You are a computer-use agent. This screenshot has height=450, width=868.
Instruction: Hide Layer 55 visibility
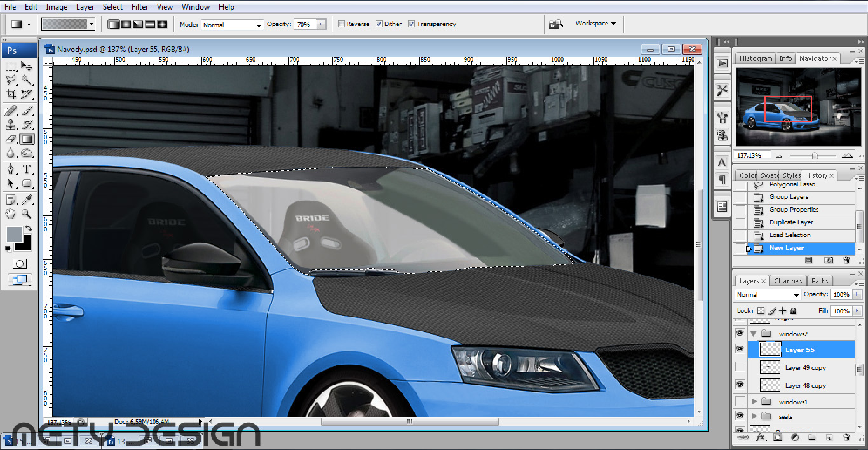(x=740, y=350)
